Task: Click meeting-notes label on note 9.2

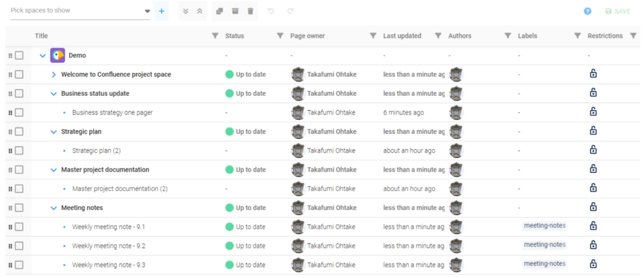Action: tap(545, 245)
